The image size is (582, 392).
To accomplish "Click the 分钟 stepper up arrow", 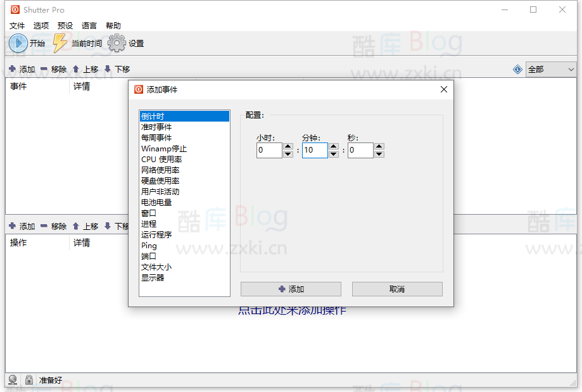I will tap(332, 147).
